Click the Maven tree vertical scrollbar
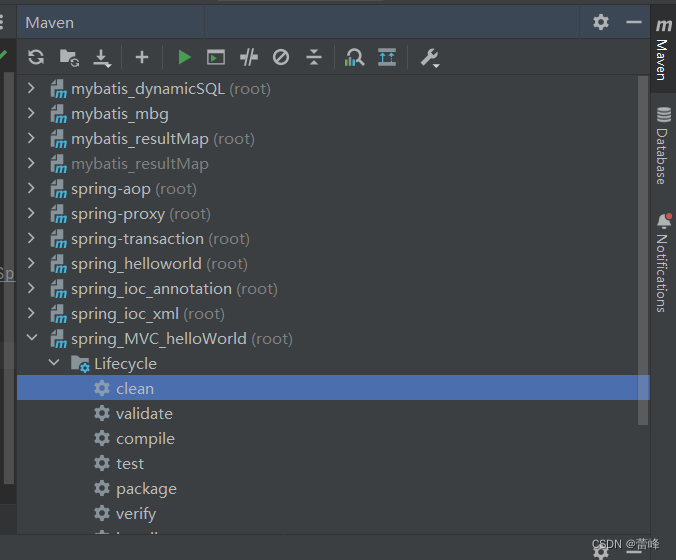This screenshot has height=560, width=676. (643, 250)
